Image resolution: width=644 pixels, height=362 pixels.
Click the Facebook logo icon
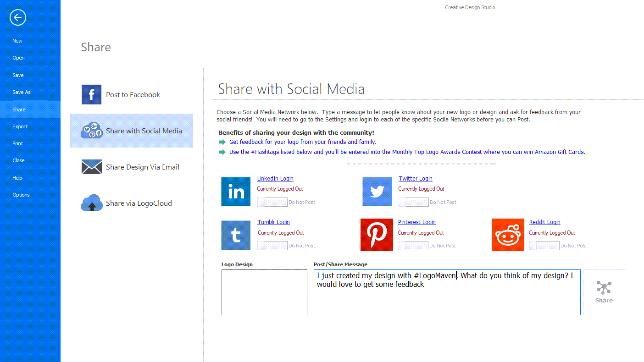pos(91,95)
